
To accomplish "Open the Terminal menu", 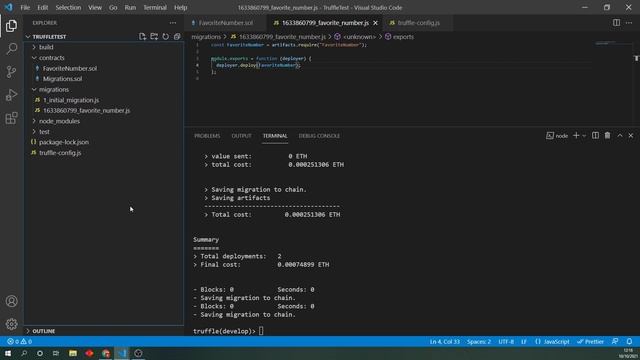I will (155, 7).
